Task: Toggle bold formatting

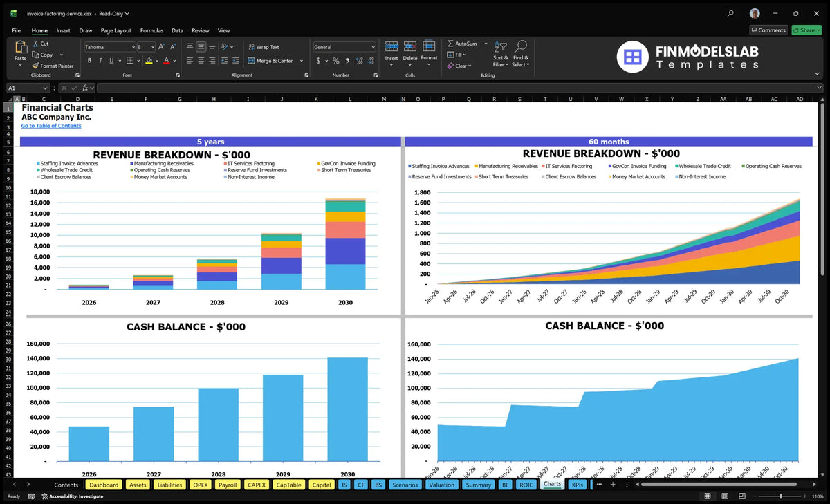Action: pyautogui.click(x=89, y=61)
